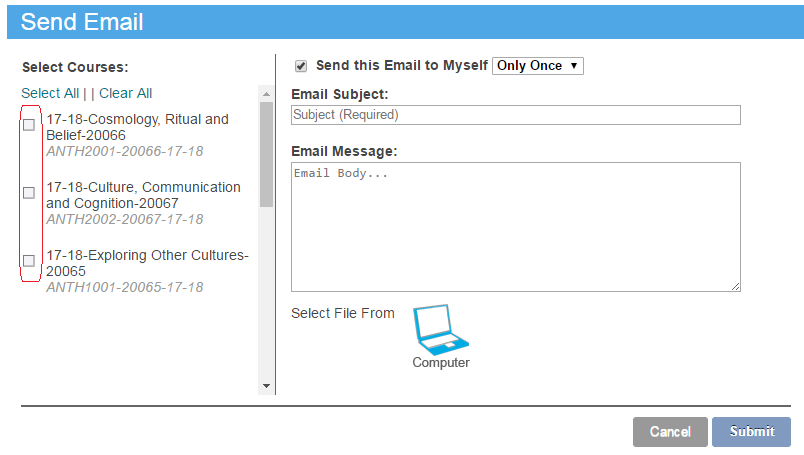Screen dimensions: 804x455
Task: Click the Select All link
Action: (50, 93)
